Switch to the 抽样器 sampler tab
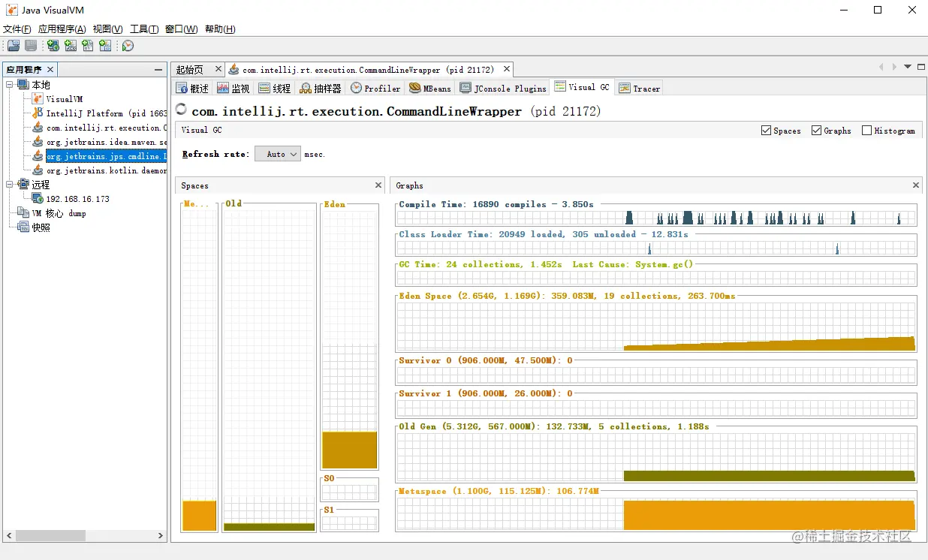This screenshot has height=560, width=928. click(x=321, y=88)
